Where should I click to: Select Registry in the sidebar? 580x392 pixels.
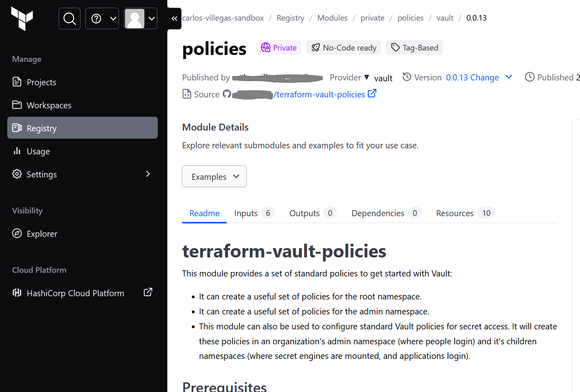[x=83, y=128]
